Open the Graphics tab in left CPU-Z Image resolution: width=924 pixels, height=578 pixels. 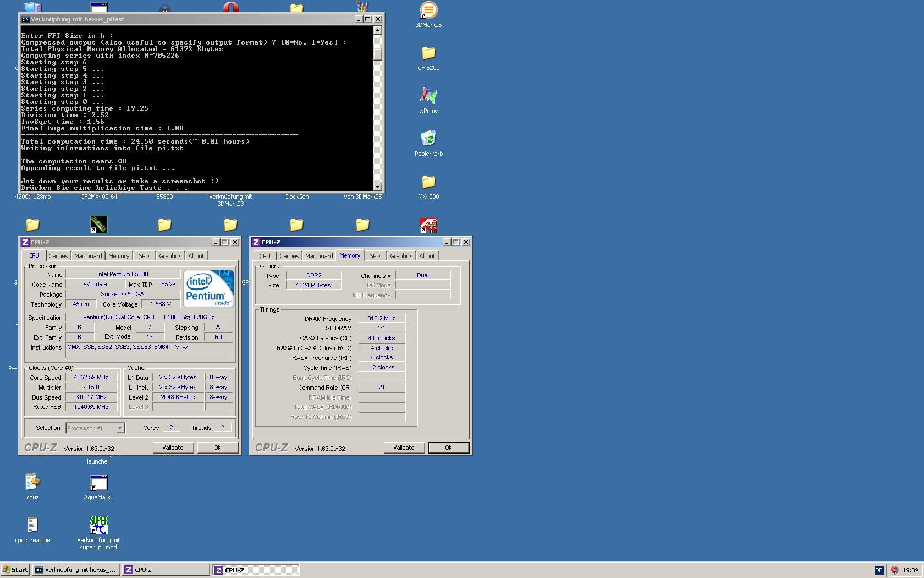170,256
